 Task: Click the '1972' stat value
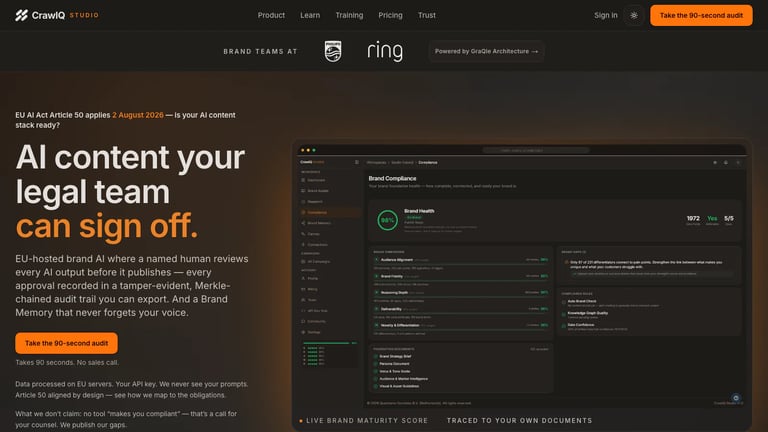(693, 218)
